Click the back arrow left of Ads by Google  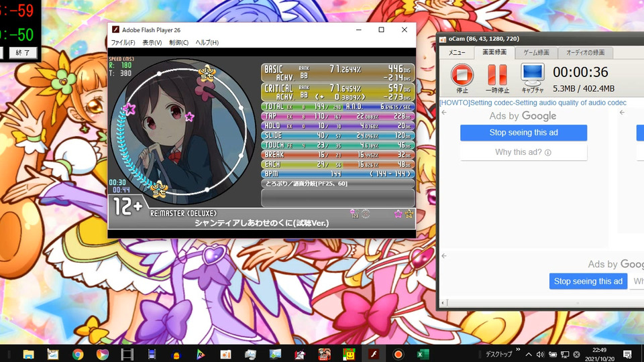click(x=444, y=113)
